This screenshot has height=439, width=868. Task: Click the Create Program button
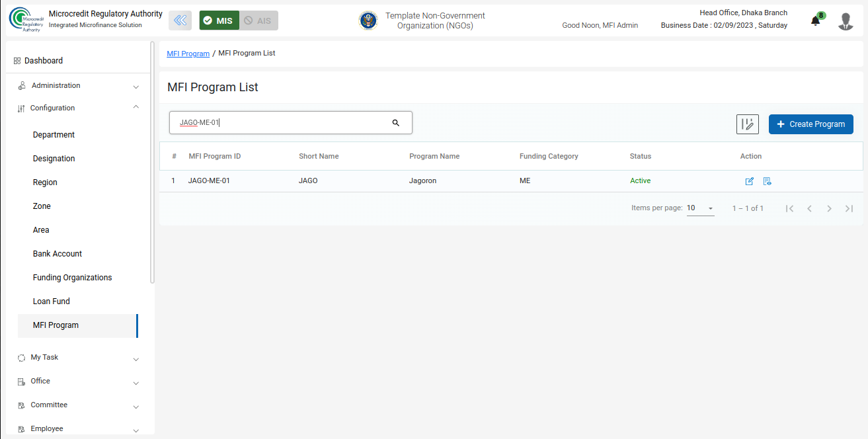tap(811, 124)
